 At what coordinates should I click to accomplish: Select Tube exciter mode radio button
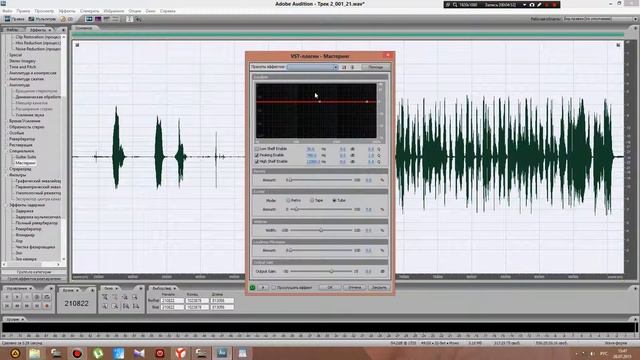tap(334, 200)
